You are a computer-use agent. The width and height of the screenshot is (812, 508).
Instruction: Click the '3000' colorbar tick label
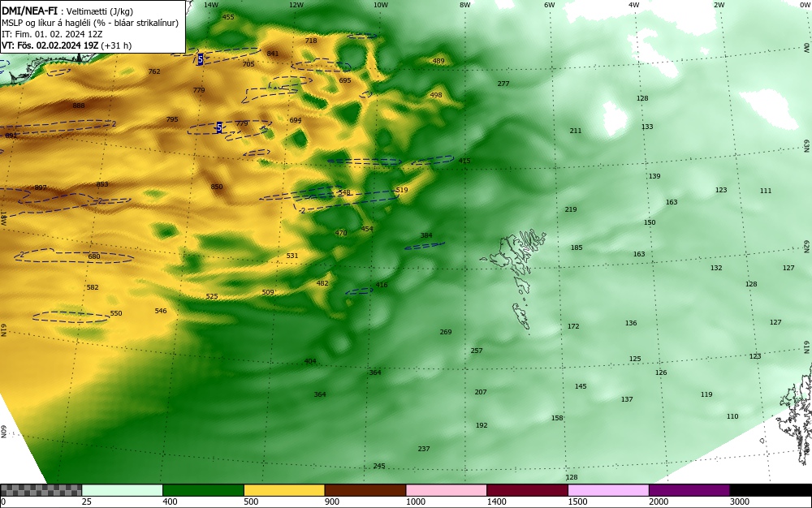(x=740, y=502)
